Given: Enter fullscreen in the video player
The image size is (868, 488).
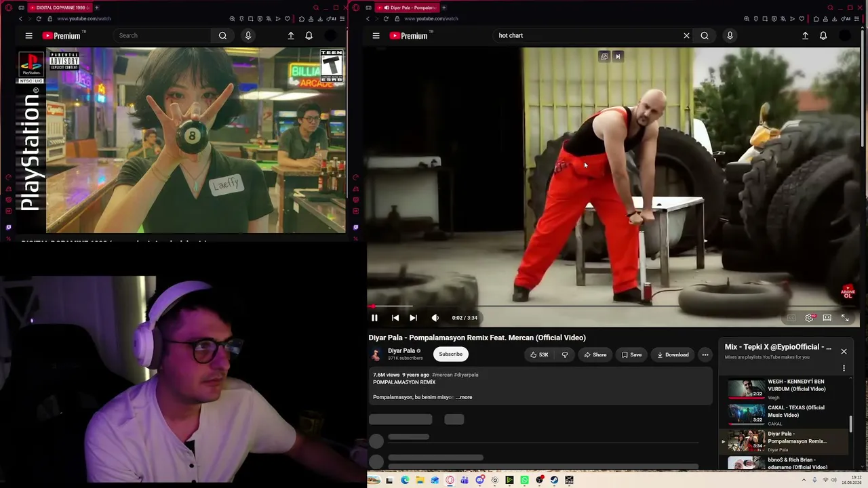Looking at the screenshot, I should coord(845,318).
